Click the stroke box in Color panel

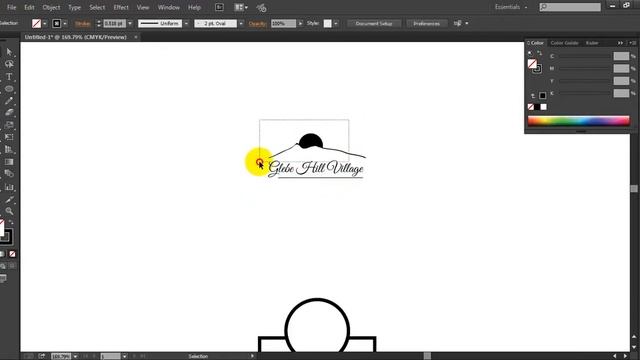537,69
